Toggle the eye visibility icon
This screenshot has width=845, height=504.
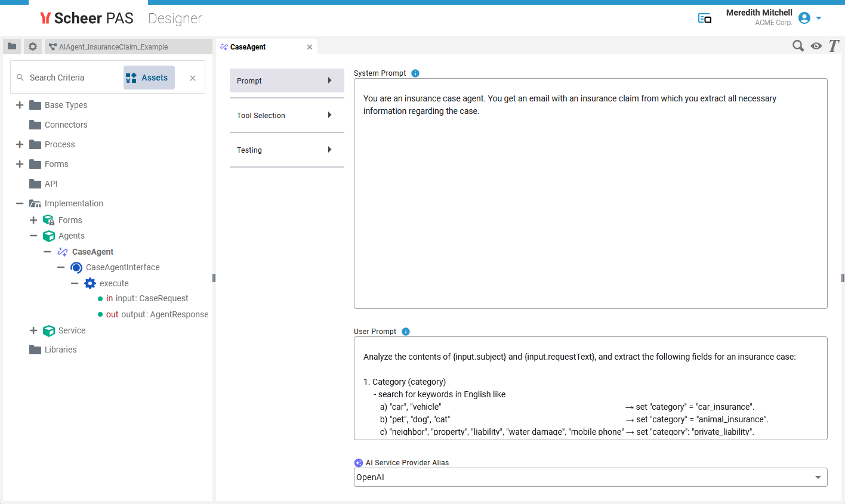pos(816,46)
